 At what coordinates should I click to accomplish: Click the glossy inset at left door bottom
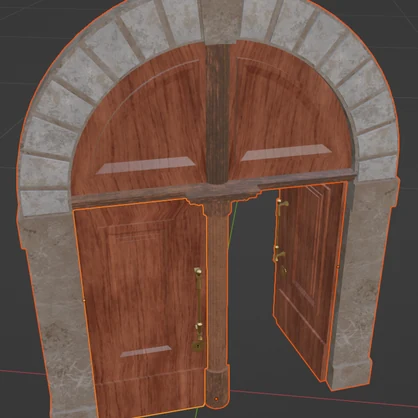point(146,351)
